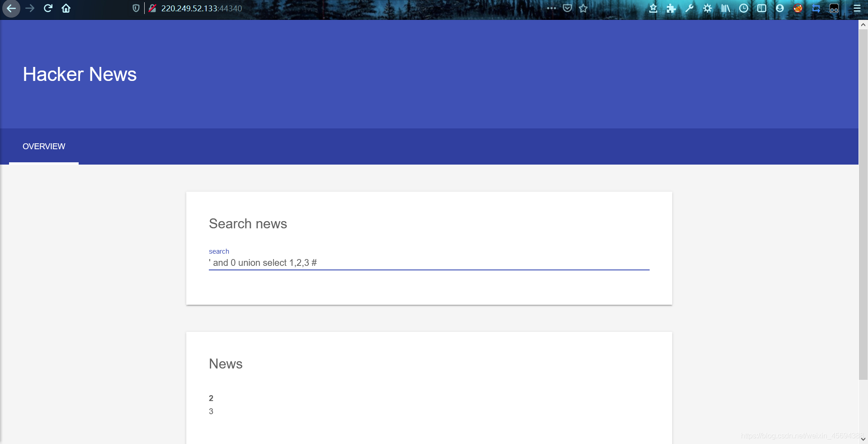Click the blue swap arrows extension
This screenshot has width=868, height=444.
[816, 8]
